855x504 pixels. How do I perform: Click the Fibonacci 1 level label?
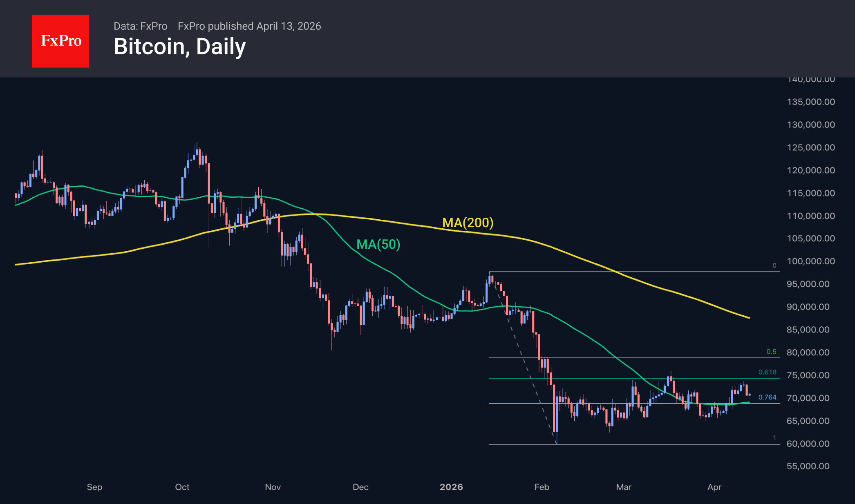click(x=774, y=438)
